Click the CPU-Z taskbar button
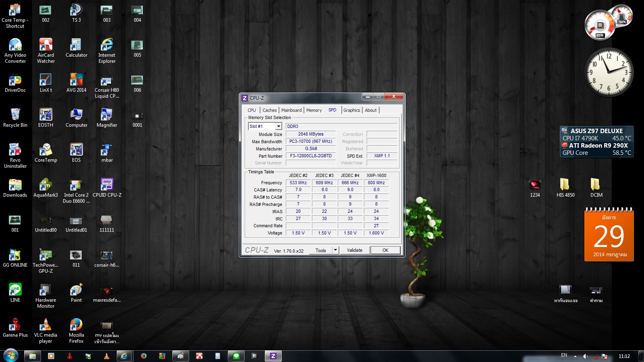The width and height of the screenshot is (644, 362). [x=273, y=356]
